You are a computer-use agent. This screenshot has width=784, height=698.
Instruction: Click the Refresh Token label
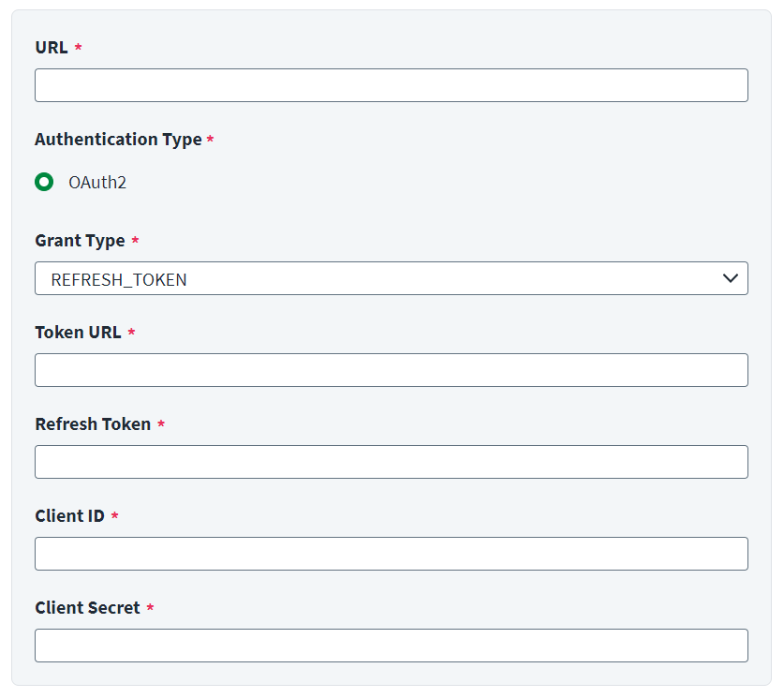(x=93, y=424)
